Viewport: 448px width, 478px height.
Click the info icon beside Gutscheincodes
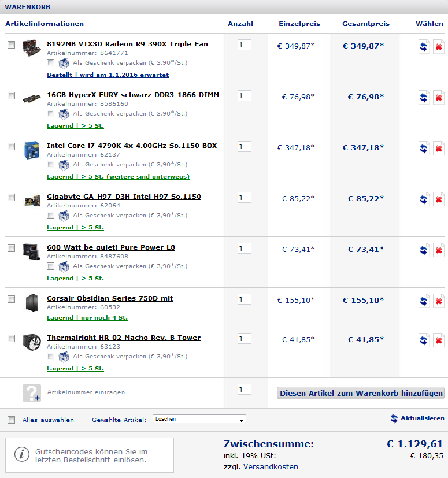[x=21, y=454]
